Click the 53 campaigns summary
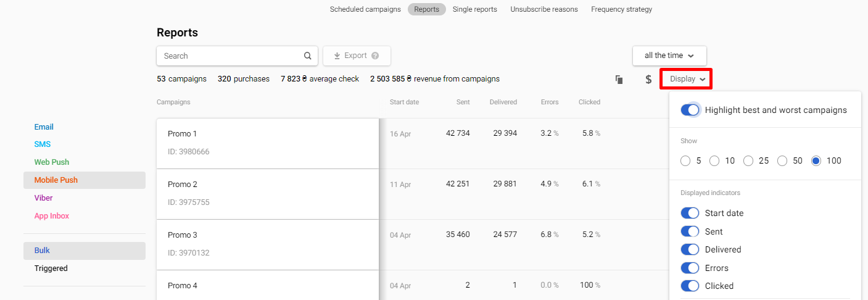The height and width of the screenshot is (300, 868). tap(181, 79)
